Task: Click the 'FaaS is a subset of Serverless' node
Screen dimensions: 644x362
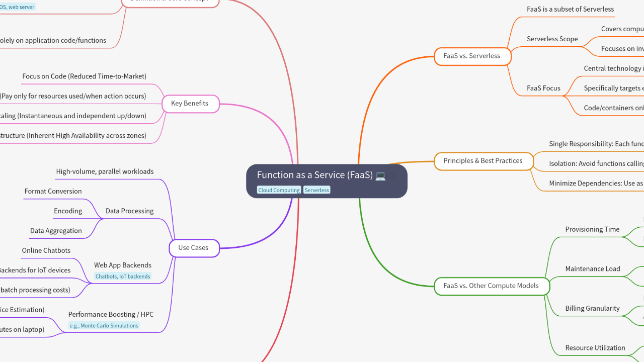Action: (570, 9)
